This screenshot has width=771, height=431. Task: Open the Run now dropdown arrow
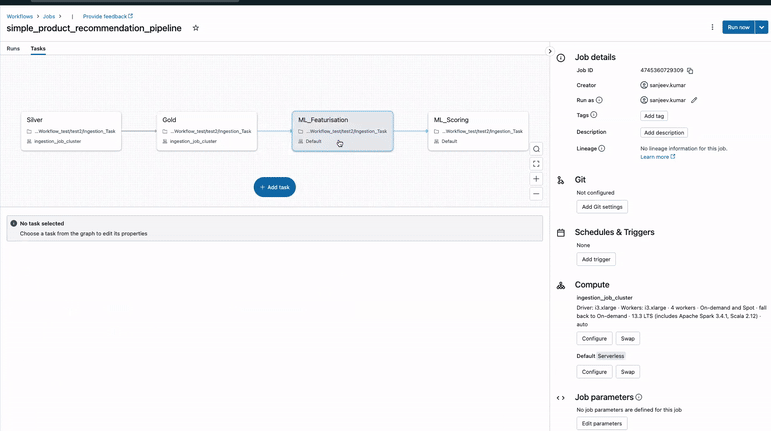point(762,27)
